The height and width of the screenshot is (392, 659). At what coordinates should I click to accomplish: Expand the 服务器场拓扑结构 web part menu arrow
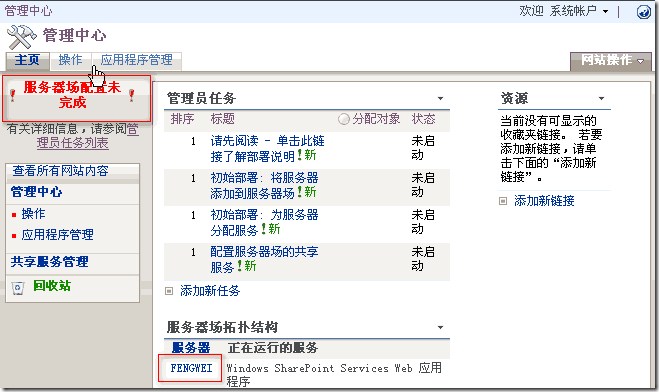[x=440, y=327]
